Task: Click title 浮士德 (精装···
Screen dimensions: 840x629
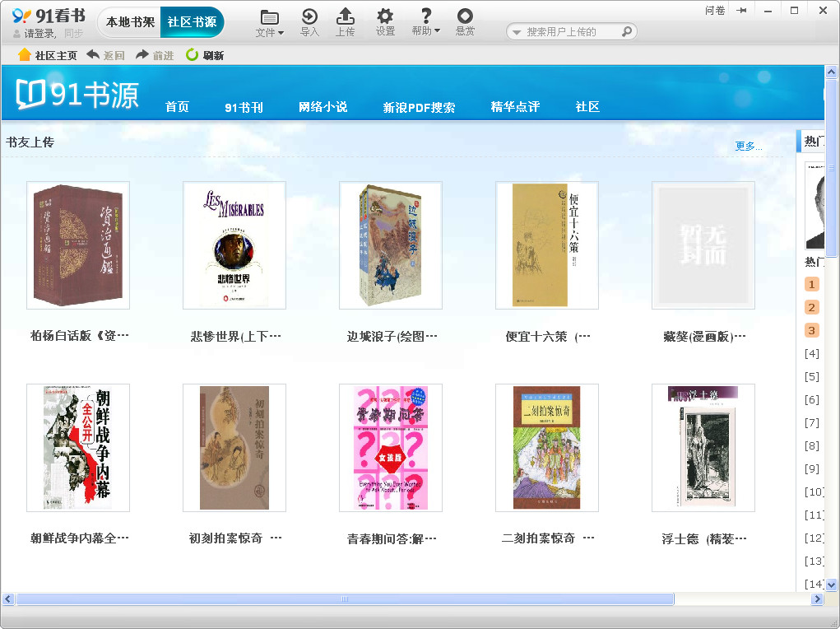Action: click(704, 538)
